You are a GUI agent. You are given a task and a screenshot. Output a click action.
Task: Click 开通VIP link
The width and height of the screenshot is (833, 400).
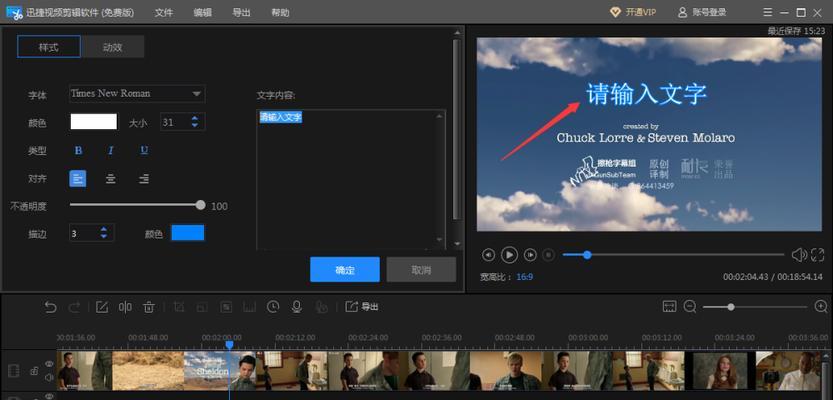coord(641,12)
